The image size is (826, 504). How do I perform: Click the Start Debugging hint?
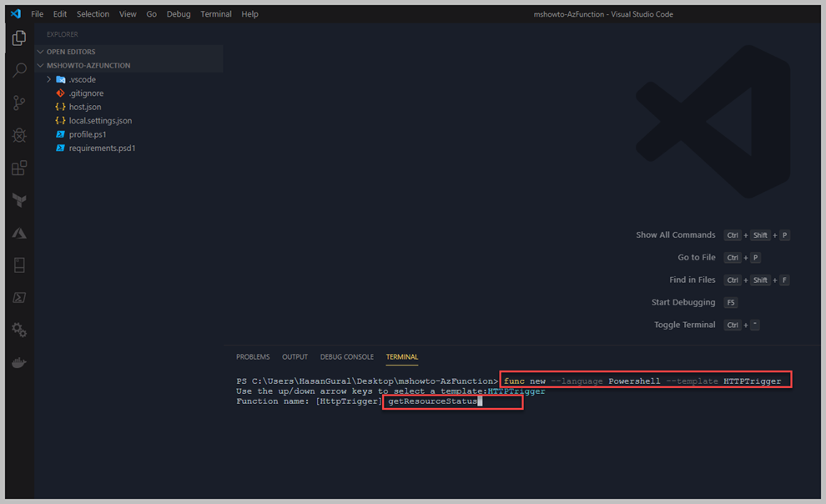pos(683,302)
